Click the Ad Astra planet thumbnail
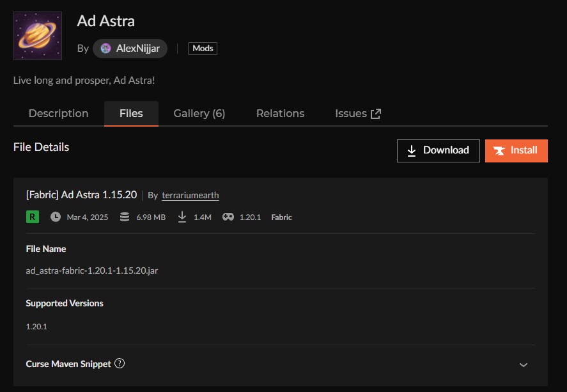 (x=38, y=36)
